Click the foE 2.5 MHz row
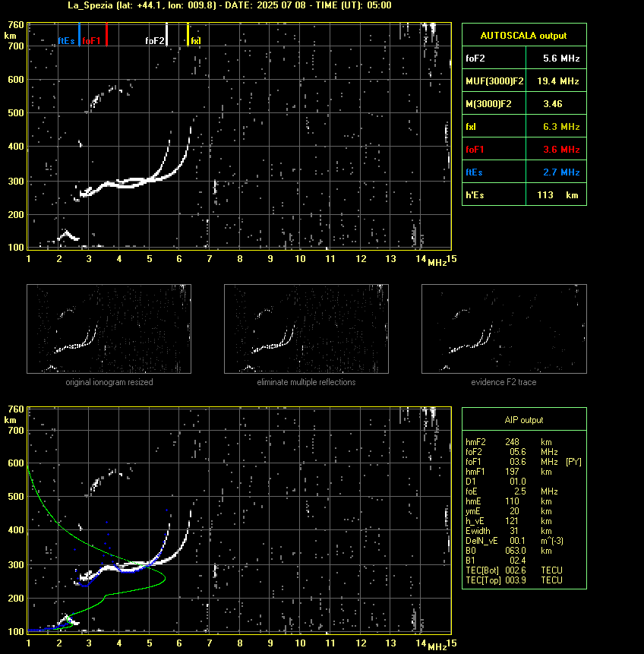Image resolution: width=644 pixels, height=654 pixels. [512, 491]
